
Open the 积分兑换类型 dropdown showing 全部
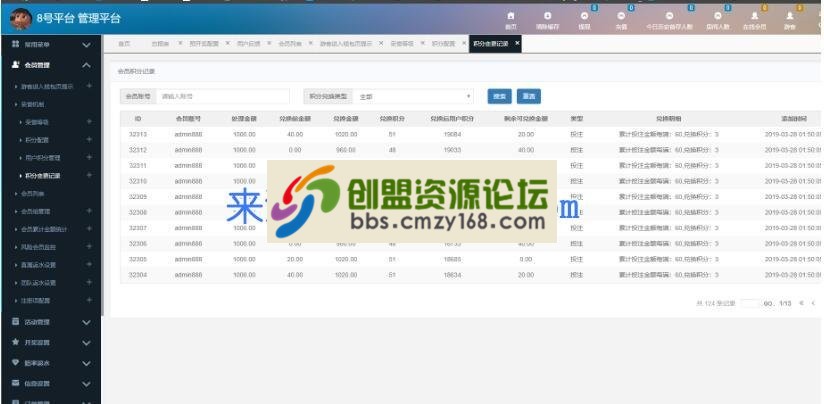click(413, 97)
